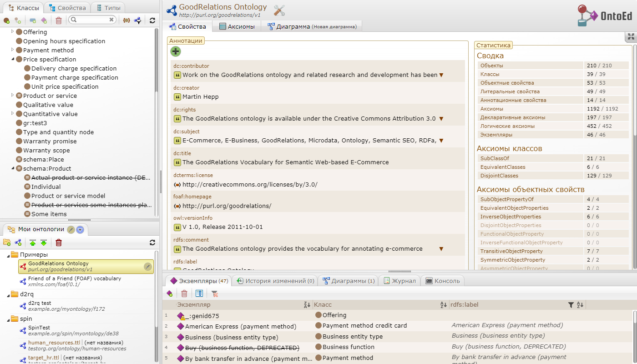Clear instance table filters
The height and width of the screenshot is (364, 637).
214,293
